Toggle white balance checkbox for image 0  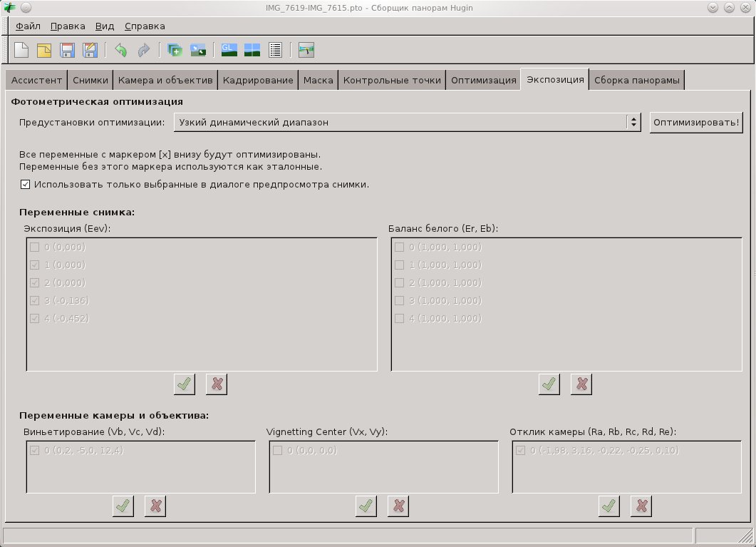pos(399,247)
